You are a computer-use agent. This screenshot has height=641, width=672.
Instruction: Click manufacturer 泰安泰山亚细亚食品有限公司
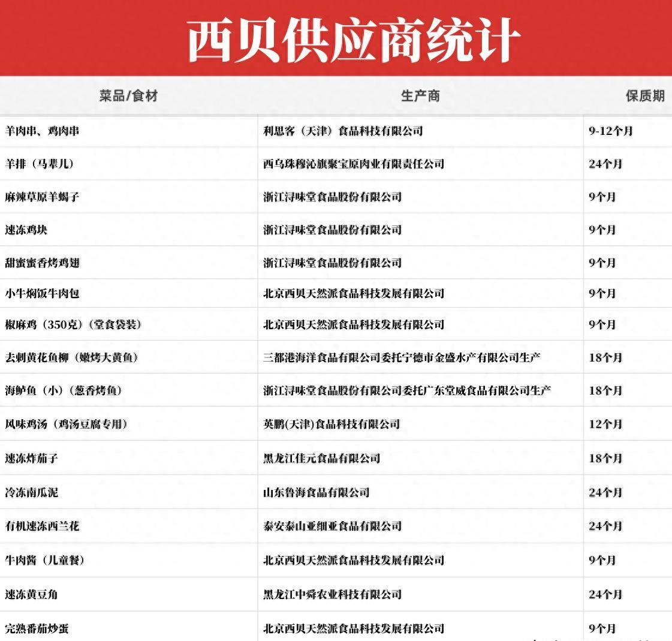(x=332, y=526)
